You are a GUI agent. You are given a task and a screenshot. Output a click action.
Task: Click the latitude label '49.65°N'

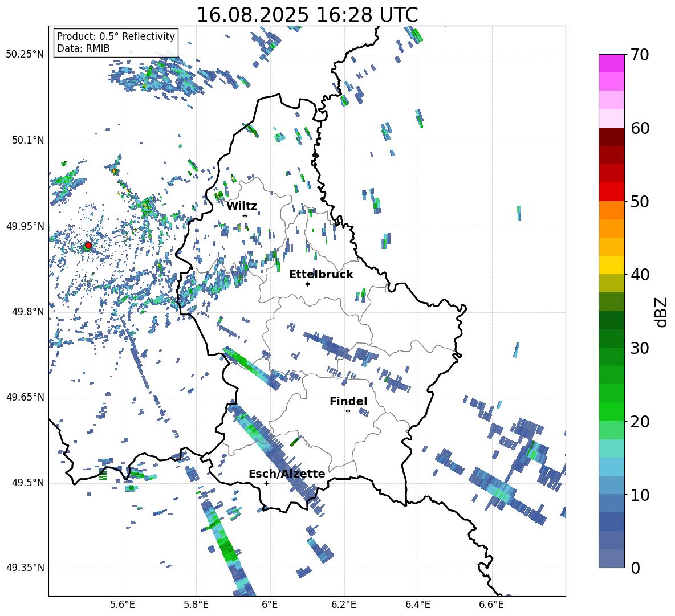25,397
